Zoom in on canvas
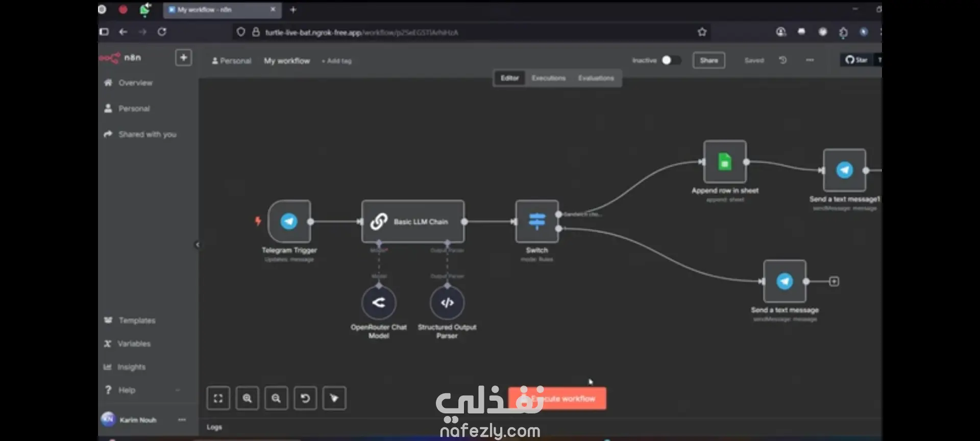This screenshot has width=980, height=441. [x=248, y=398]
